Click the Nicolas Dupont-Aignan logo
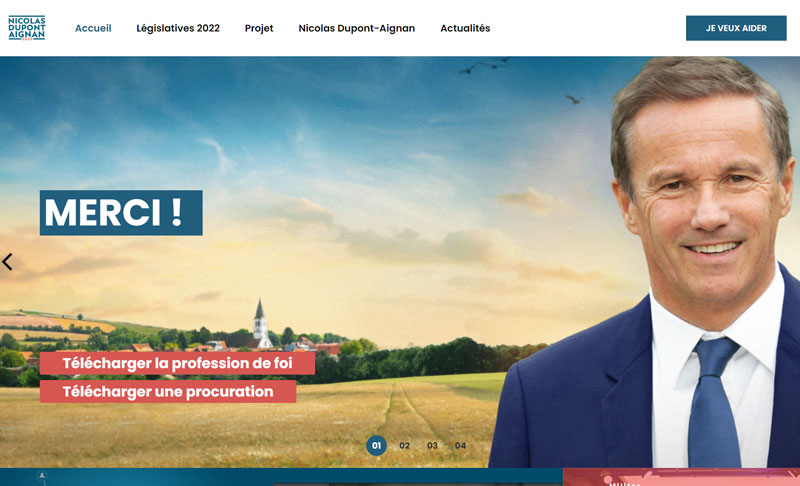The height and width of the screenshot is (486, 800). (x=26, y=28)
